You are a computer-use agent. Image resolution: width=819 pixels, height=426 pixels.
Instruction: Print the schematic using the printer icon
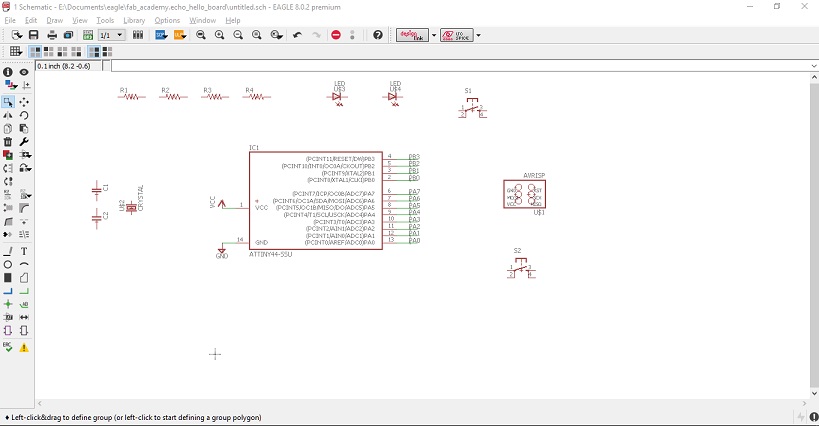point(52,35)
